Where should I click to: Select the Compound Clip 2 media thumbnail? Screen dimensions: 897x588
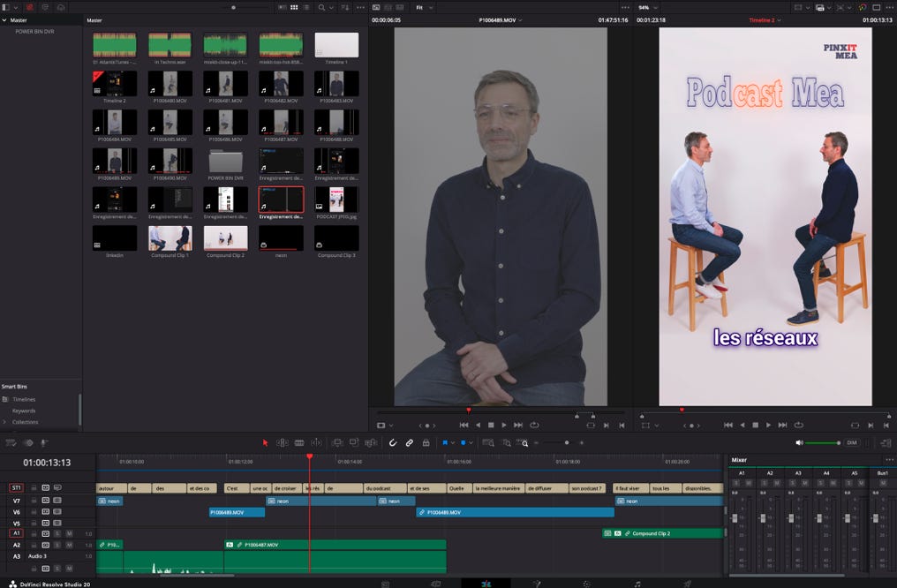[x=225, y=238]
